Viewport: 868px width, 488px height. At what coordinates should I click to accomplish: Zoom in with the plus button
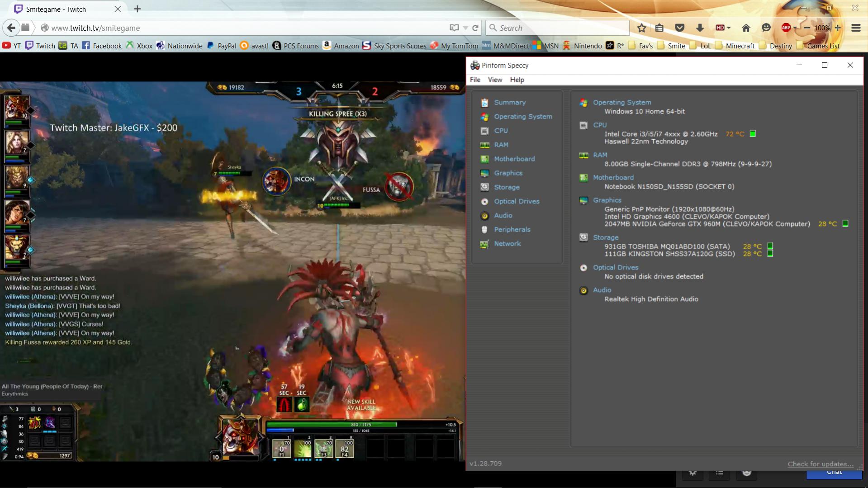coord(838,28)
